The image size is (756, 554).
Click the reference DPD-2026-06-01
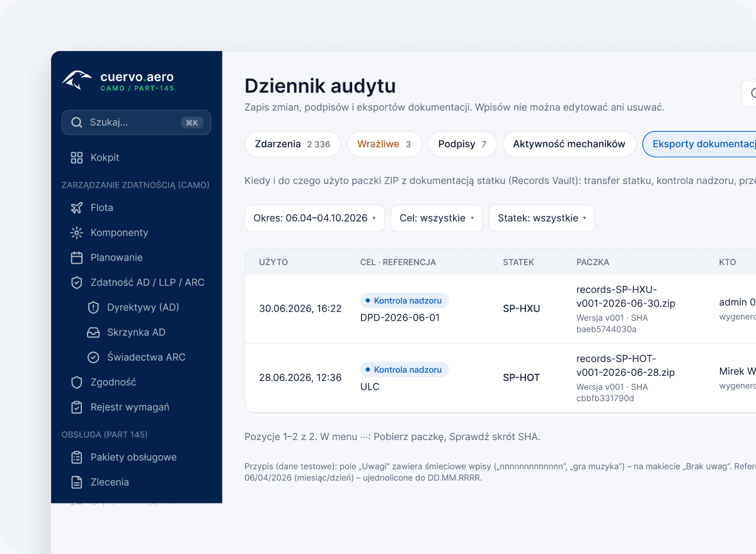pos(400,318)
